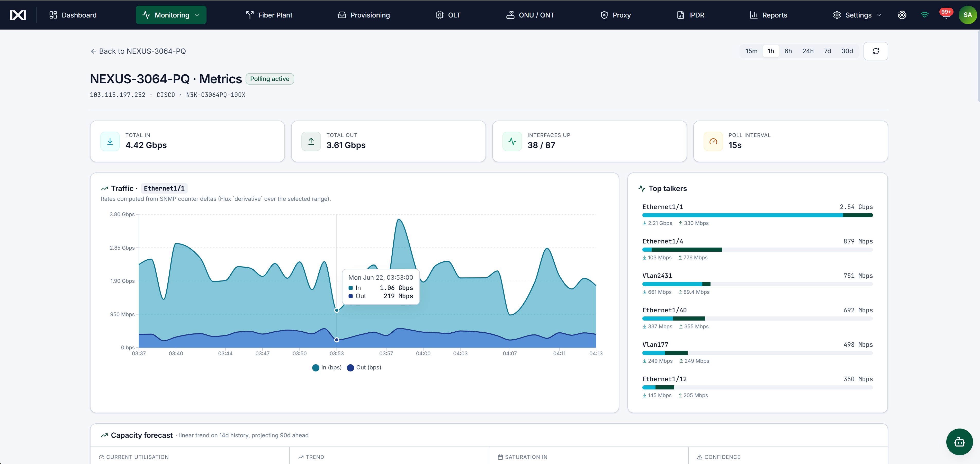Click the Poll Interval gauge icon

tap(713, 141)
